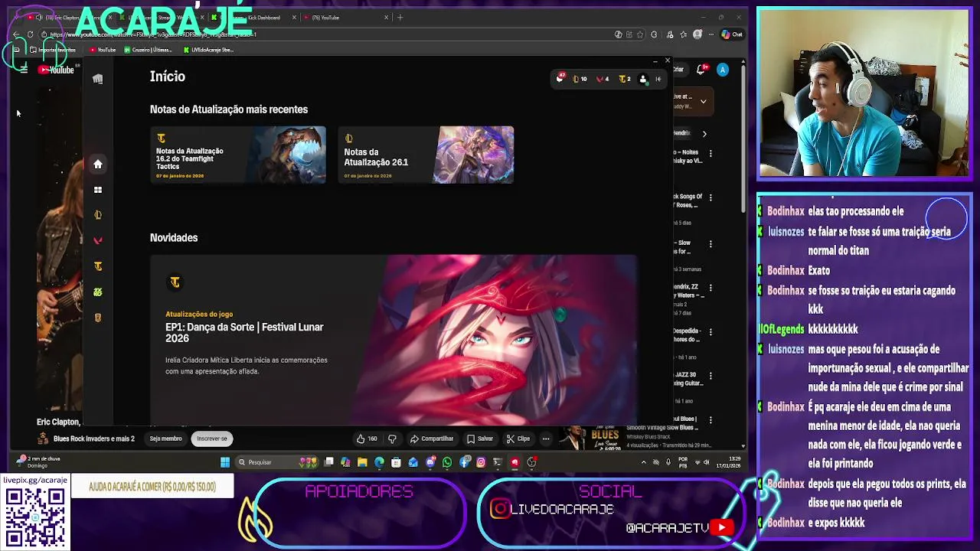Open options for Smooth Vintage Slow Blues

pyautogui.click(x=710, y=420)
